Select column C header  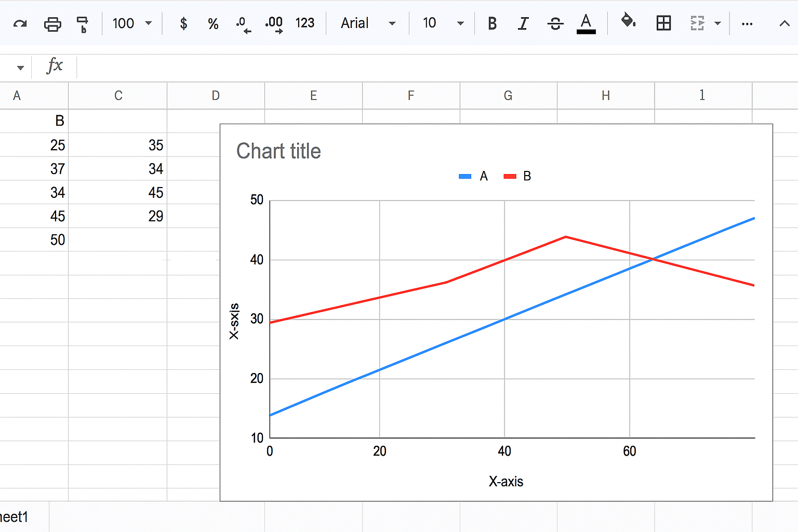[x=118, y=96]
